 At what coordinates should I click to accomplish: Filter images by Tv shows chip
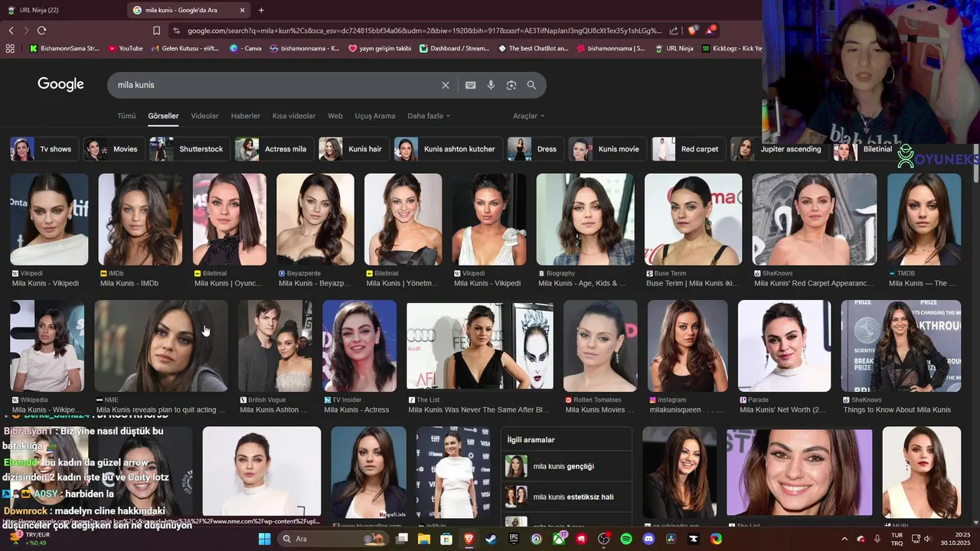pyautogui.click(x=44, y=149)
